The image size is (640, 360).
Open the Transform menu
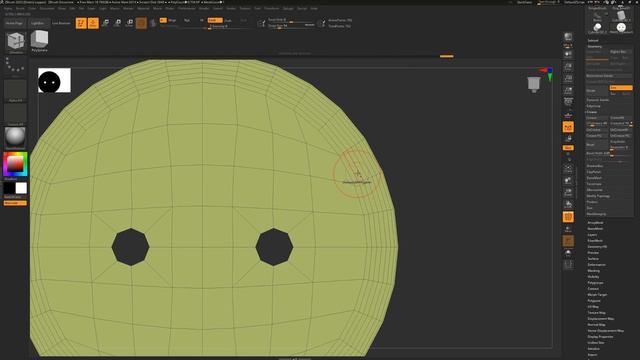(271, 8)
